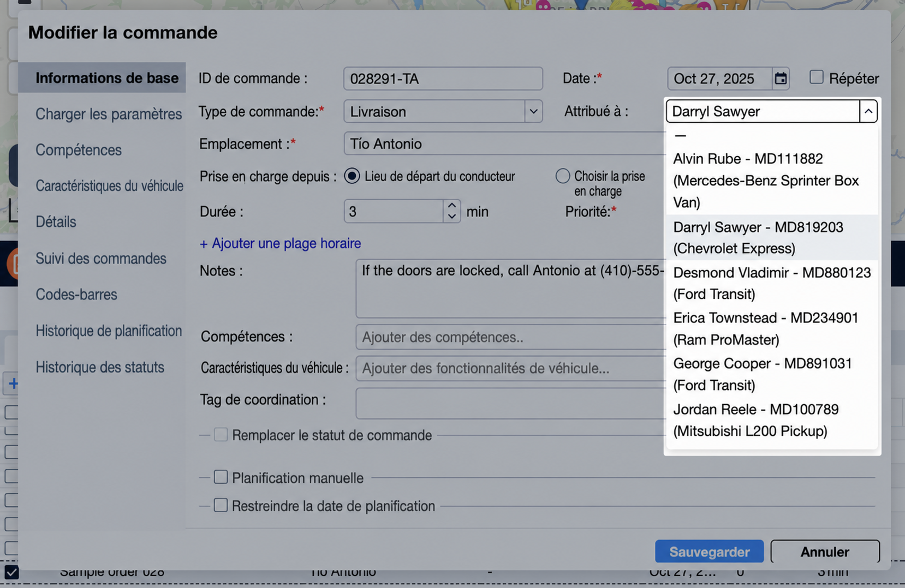Choose driver Jordan Reele - MD100789
The image size is (905, 588).
772,420
